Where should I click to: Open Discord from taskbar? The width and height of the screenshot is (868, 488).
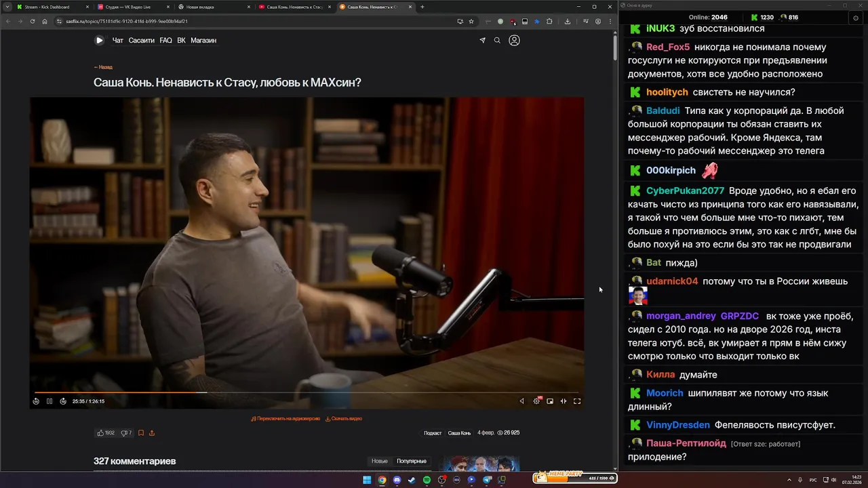[x=397, y=480]
